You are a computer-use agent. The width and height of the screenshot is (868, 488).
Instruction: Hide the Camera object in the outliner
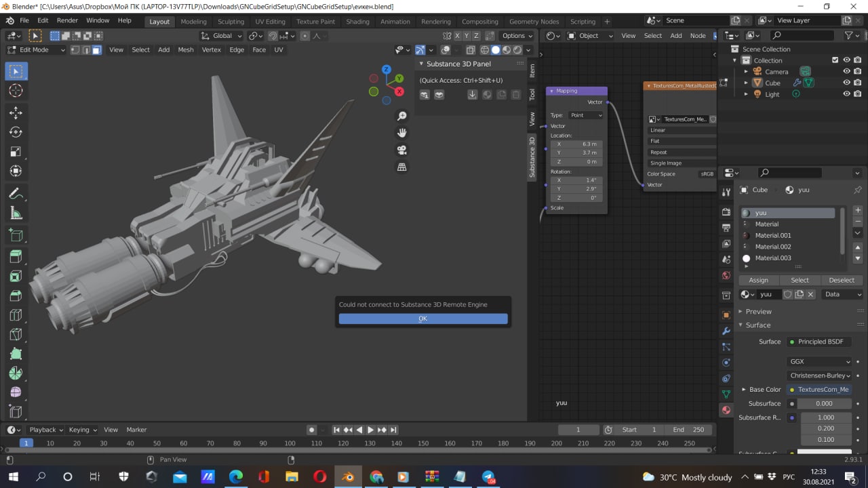tap(846, 71)
